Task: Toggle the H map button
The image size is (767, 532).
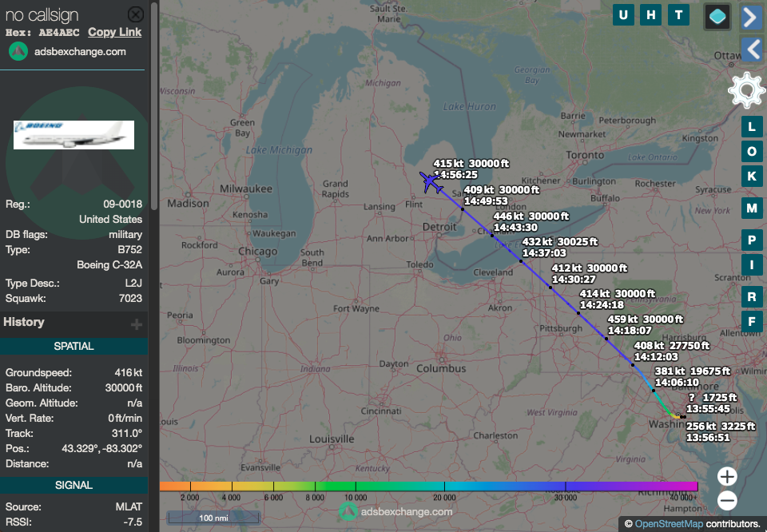Action: coord(650,14)
